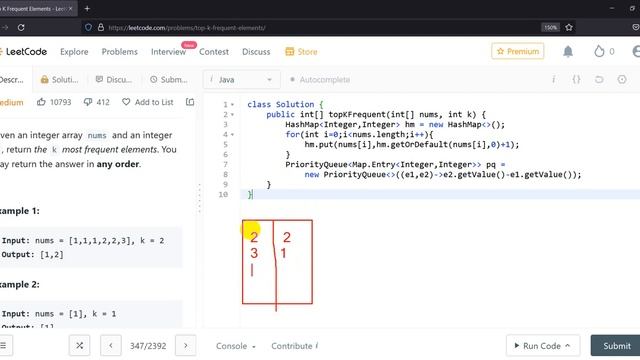Screen dimensions: 640x360
Task: Open the Discuss menu
Action: point(256,52)
